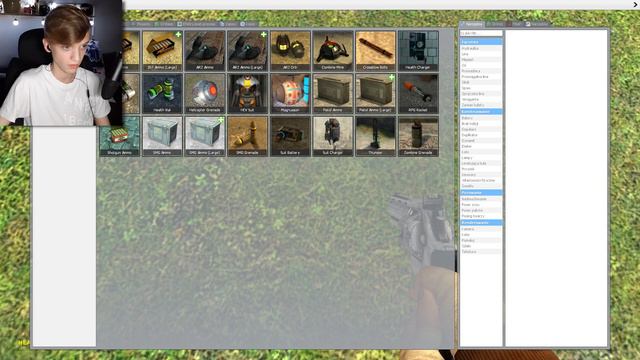Viewport: 640px width, 360px height.
Task: Spawn the SMG Grenade entity
Action: 247,136
